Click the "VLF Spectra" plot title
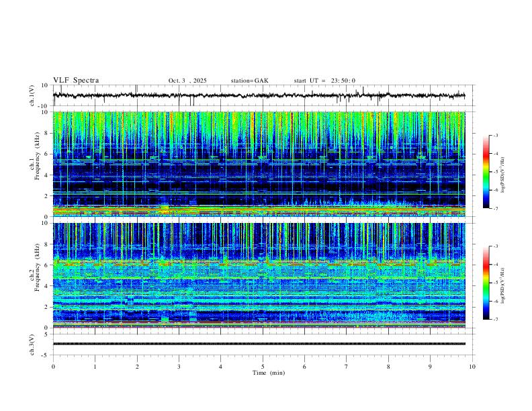The width and height of the screenshot is (532, 411). coord(76,81)
